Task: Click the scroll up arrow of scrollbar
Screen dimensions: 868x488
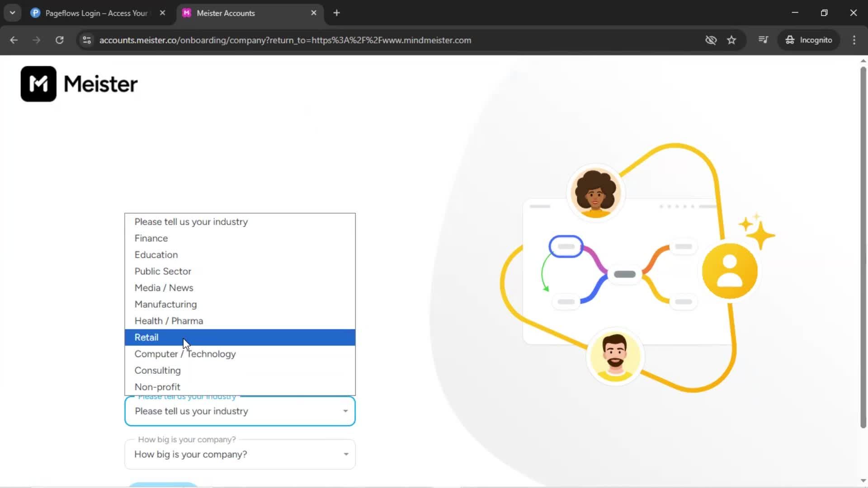Action: 863,61
